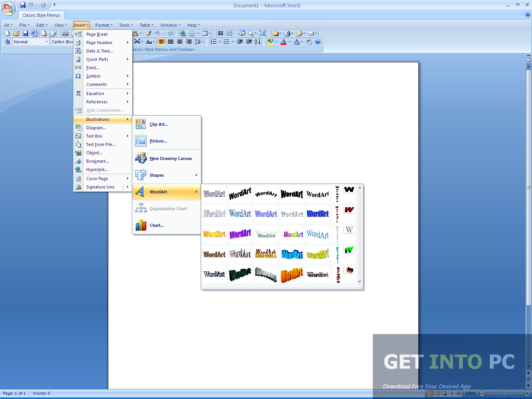Click the Decrease Indent icon

(x=240, y=42)
